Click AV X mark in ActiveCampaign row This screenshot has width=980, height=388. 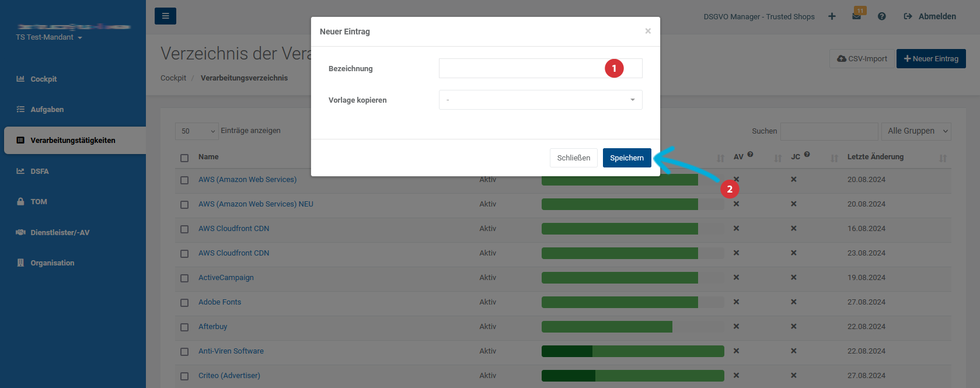coord(737,277)
